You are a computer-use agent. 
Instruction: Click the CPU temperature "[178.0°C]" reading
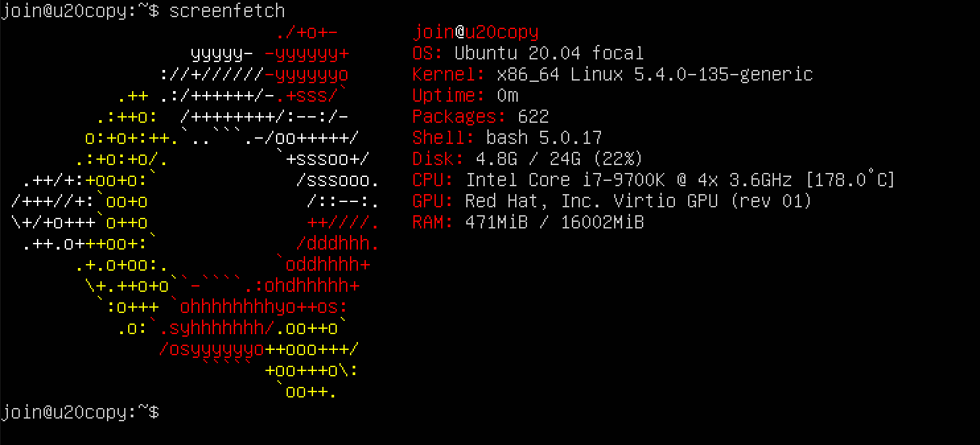[850, 180]
